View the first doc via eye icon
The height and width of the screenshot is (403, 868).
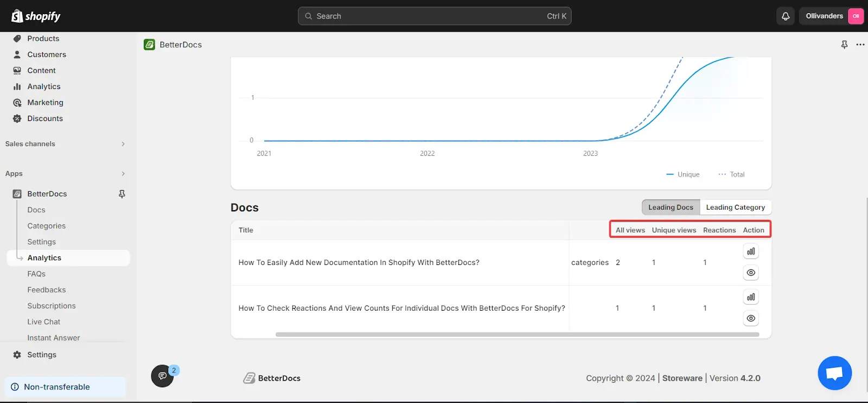(751, 273)
